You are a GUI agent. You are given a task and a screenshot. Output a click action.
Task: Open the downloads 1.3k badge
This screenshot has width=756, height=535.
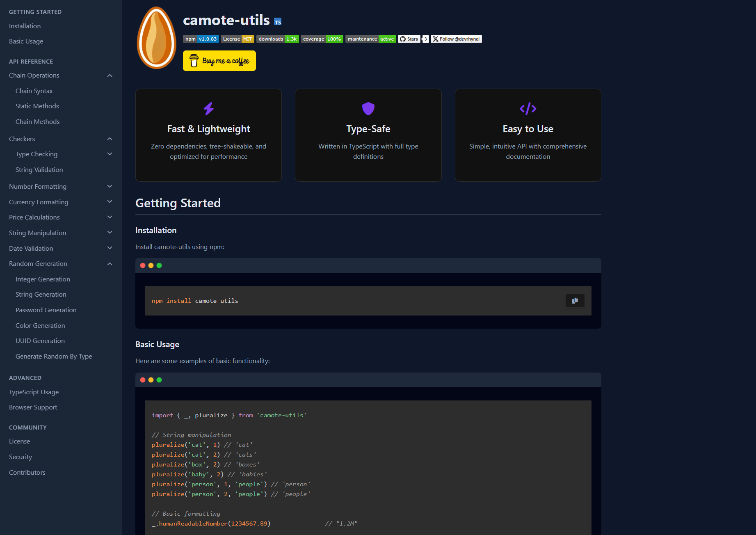coord(278,39)
